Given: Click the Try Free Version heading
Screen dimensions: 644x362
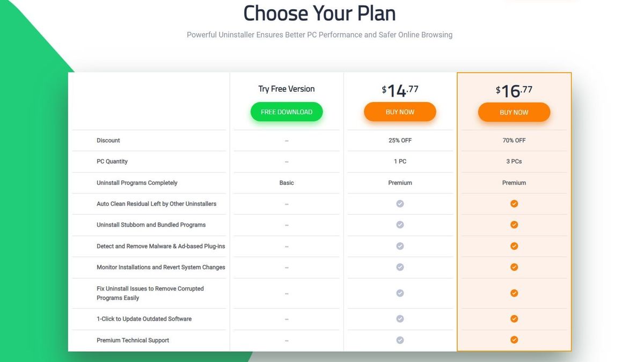Looking at the screenshot, I should pyautogui.click(x=287, y=89).
